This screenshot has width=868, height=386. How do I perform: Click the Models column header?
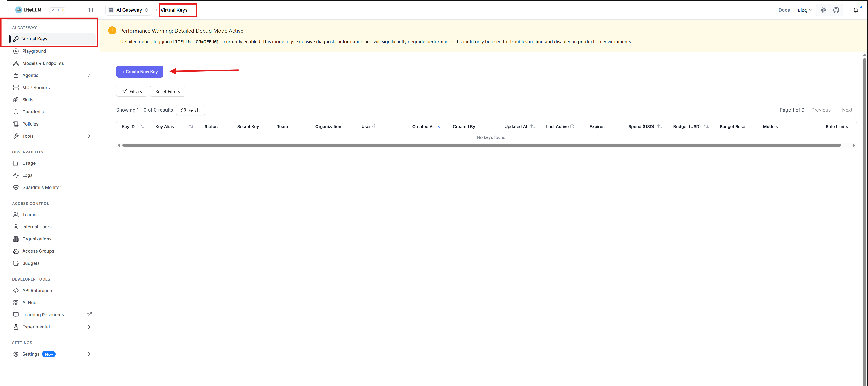(770, 127)
